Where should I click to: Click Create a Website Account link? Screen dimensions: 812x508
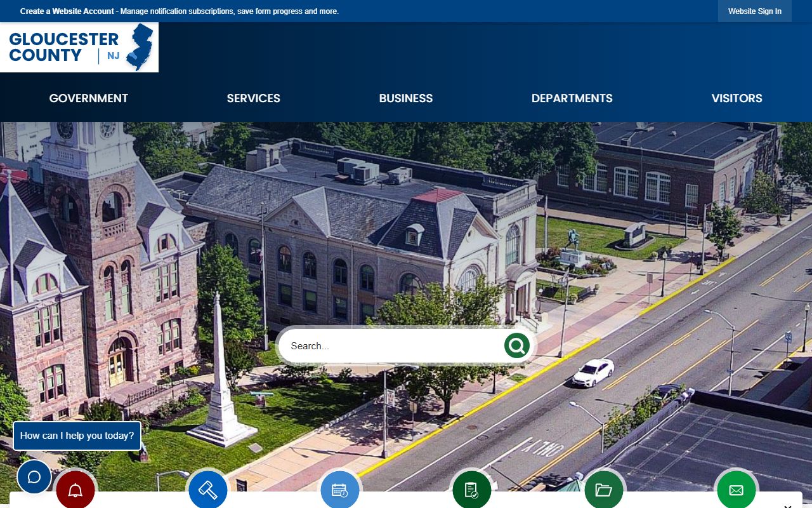point(67,11)
